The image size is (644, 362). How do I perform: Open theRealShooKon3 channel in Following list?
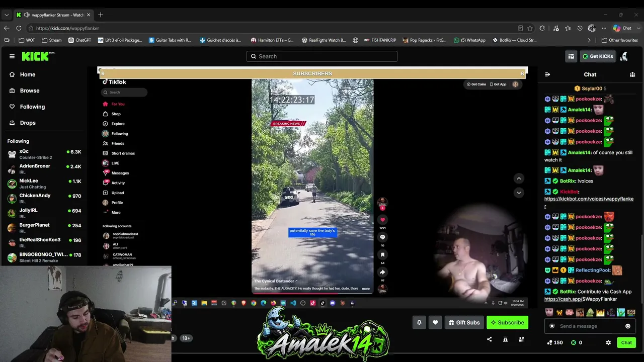[44, 242]
